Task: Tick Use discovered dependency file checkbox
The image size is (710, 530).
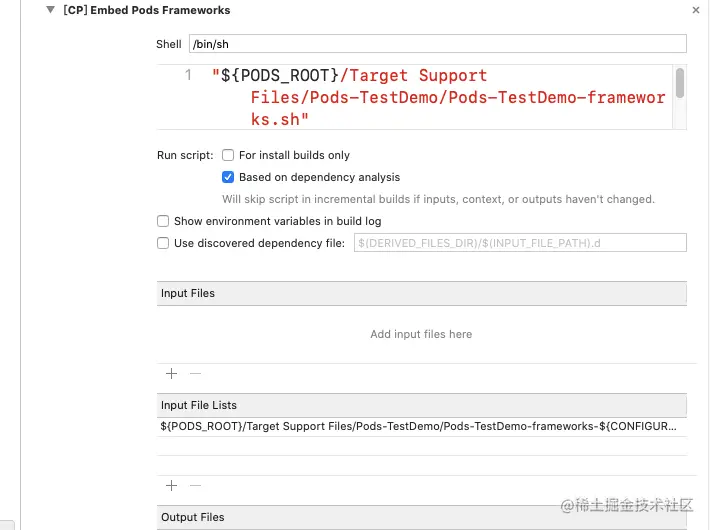Action: [163, 243]
